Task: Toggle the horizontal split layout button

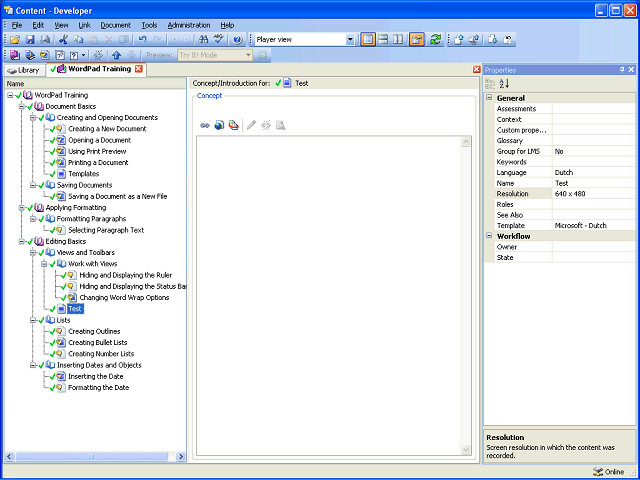Action: (383, 40)
